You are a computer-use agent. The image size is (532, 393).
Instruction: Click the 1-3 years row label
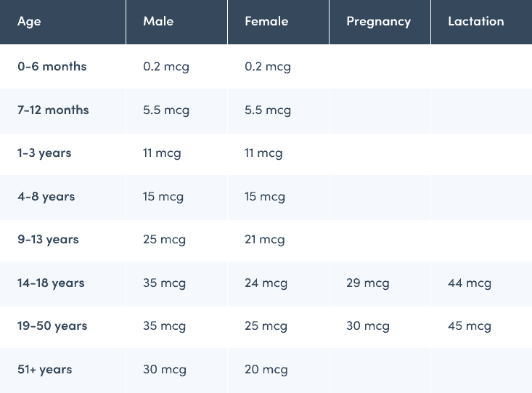pyautogui.click(x=44, y=153)
